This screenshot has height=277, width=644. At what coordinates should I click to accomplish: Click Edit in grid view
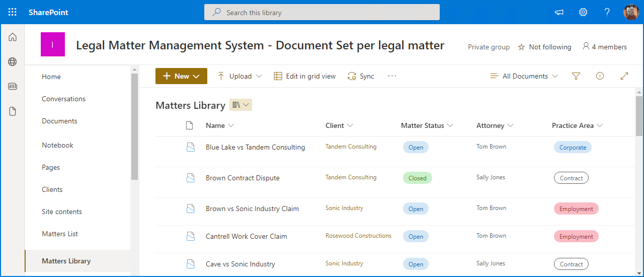click(x=304, y=76)
